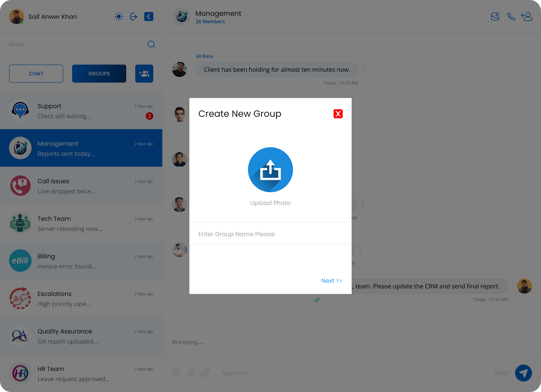The width and height of the screenshot is (541, 392).
Task: Open the Tech Team group
Action: tap(81, 223)
